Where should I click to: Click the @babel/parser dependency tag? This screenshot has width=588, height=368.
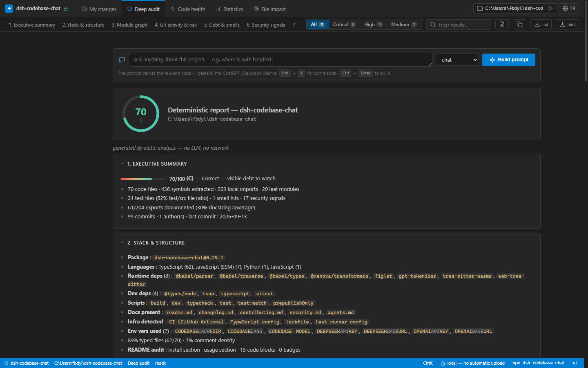[x=194, y=276]
